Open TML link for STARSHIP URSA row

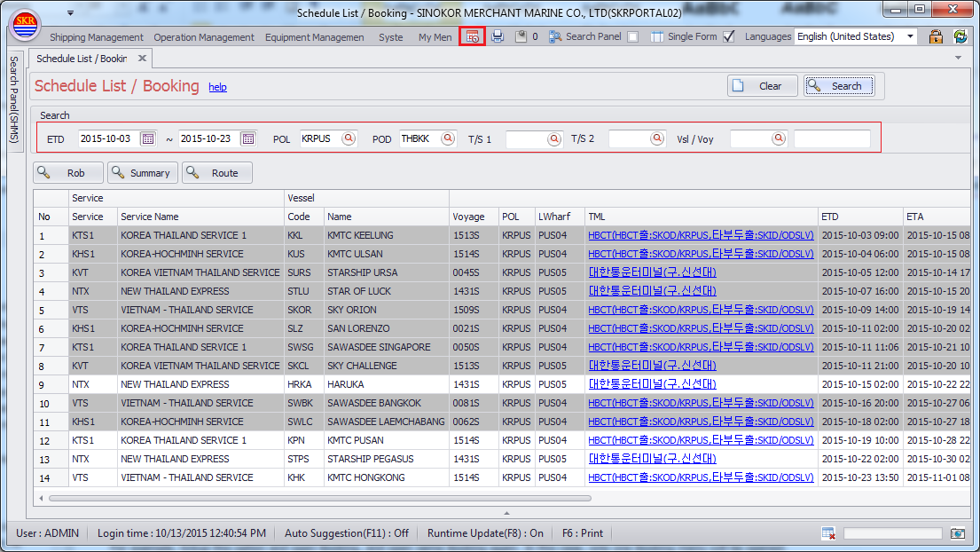(652, 272)
